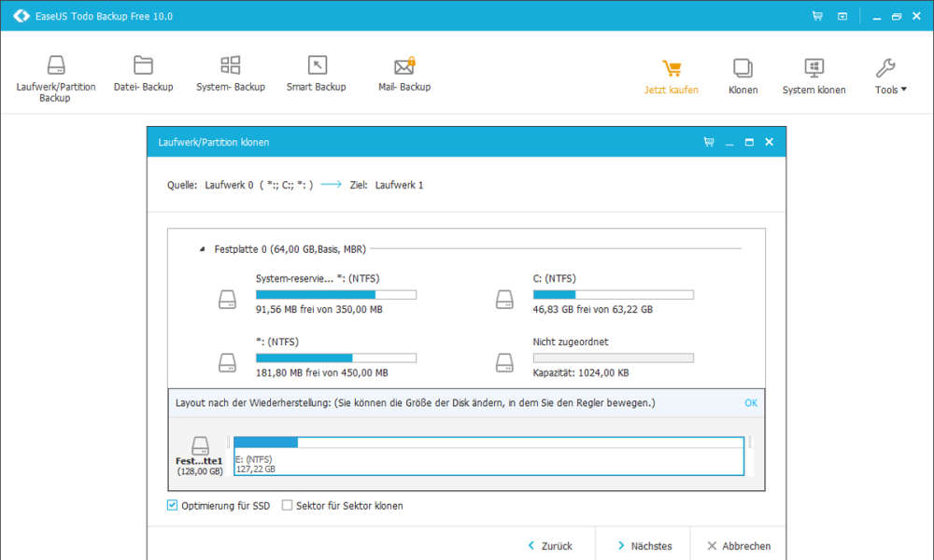
Task: Click '181,80 MB frei von 450,00 MB' text
Action: (x=321, y=373)
